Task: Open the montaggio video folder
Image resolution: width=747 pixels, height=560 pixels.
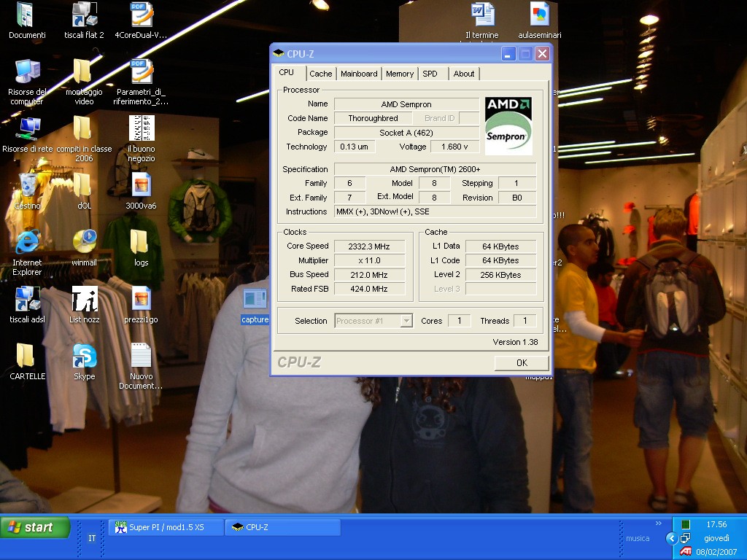Action: pos(84,82)
